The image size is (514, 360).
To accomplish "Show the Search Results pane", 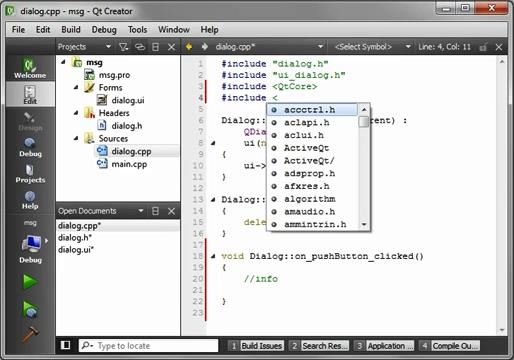I will pyautogui.click(x=319, y=346).
